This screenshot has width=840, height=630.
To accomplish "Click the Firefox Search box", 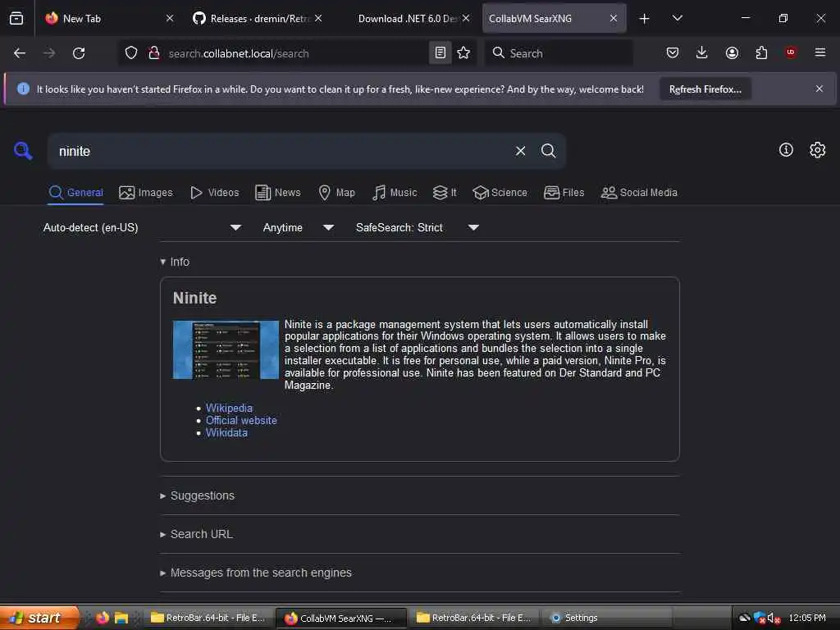I will click(559, 53).
